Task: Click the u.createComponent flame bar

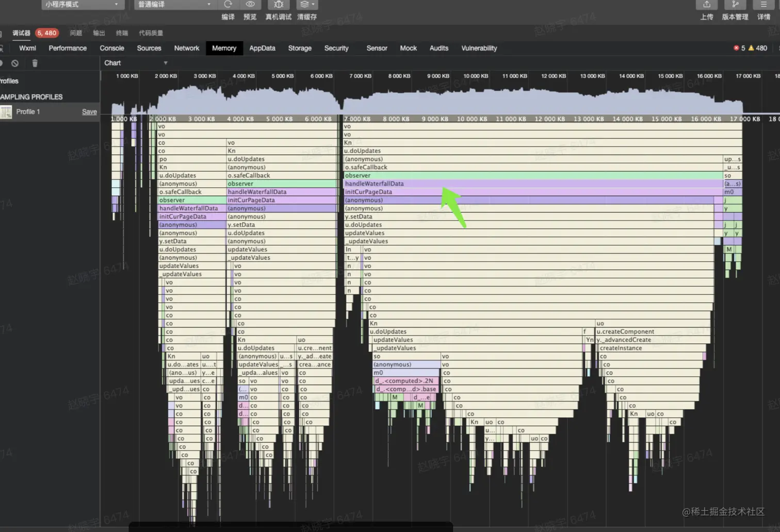Action: click(x=653, y=331)
